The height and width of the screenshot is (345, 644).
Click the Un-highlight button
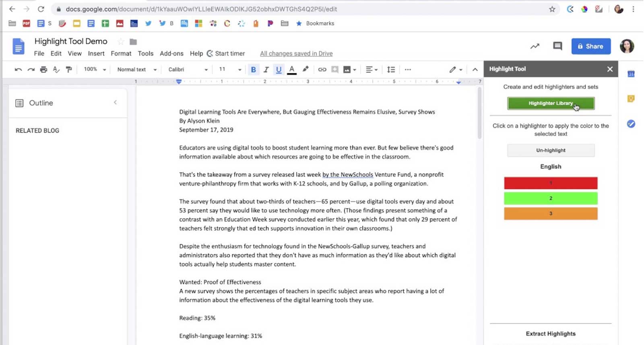click(551, 150)
